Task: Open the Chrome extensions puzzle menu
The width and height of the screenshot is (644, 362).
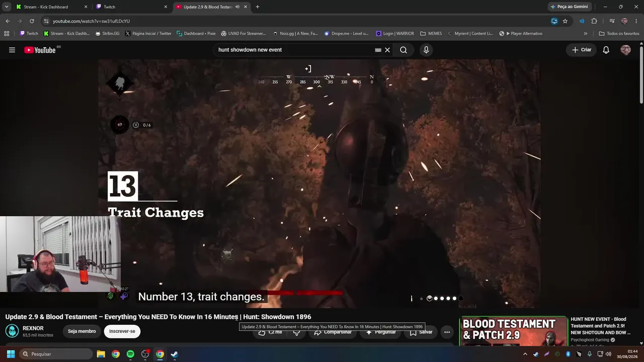Action: (x=594, y=21)
